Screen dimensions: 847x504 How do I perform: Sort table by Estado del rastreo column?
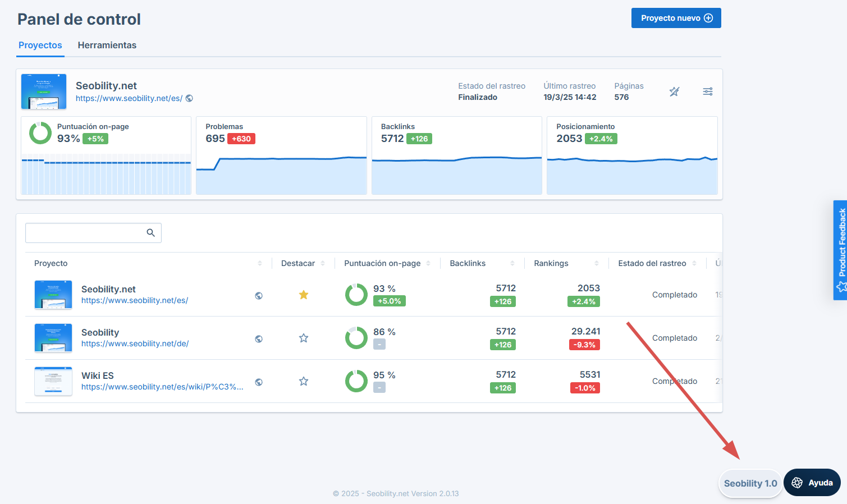[694, 263]
